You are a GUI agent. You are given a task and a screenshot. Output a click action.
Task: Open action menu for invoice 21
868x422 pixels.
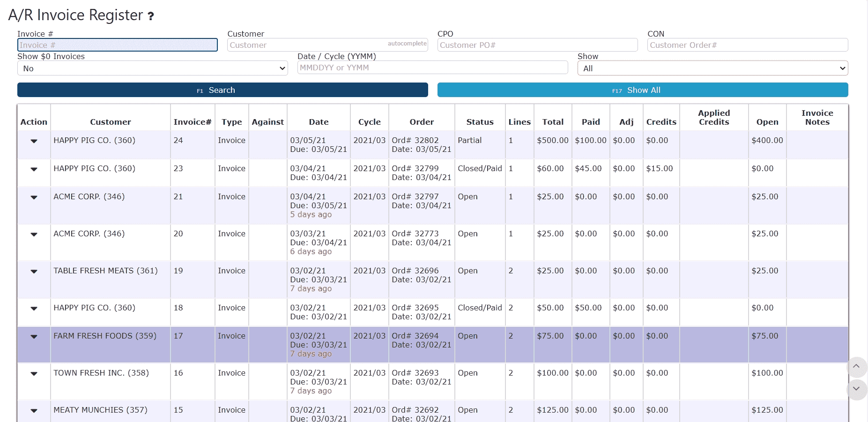[34, 197]
